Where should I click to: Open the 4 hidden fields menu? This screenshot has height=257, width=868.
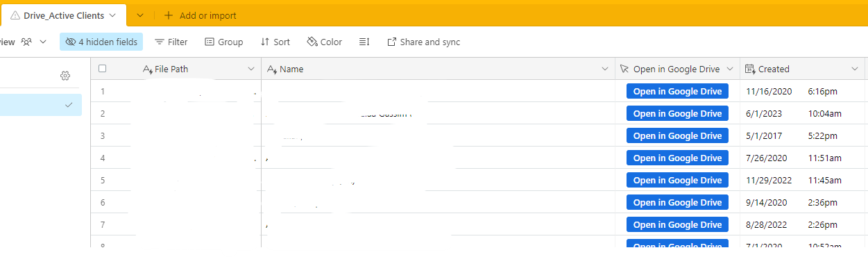[101, 42]
